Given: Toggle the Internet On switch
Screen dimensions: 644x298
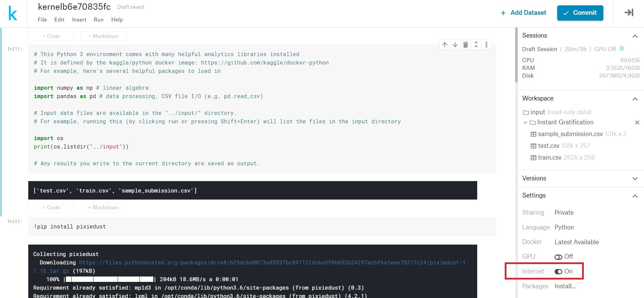Looking at the screenshot, I should click(558, 271).
